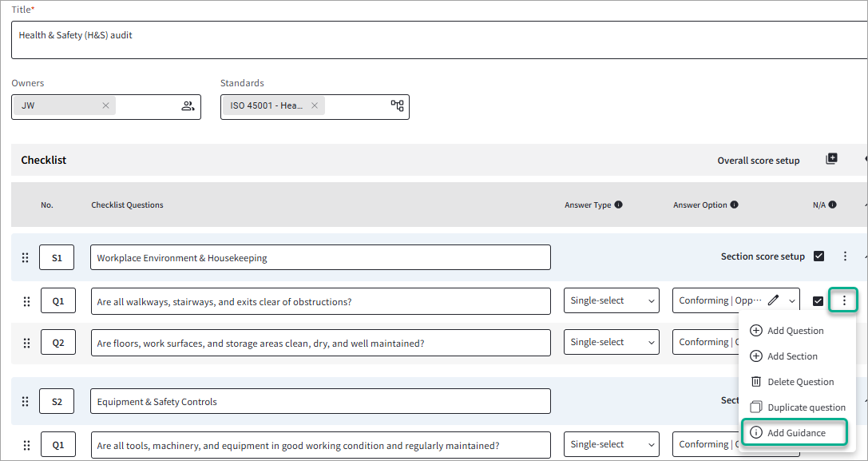Click the Title field with H&S audit text
Image resolution: width=868 pixels, height=461 pixels.
[x=439, y=40]
